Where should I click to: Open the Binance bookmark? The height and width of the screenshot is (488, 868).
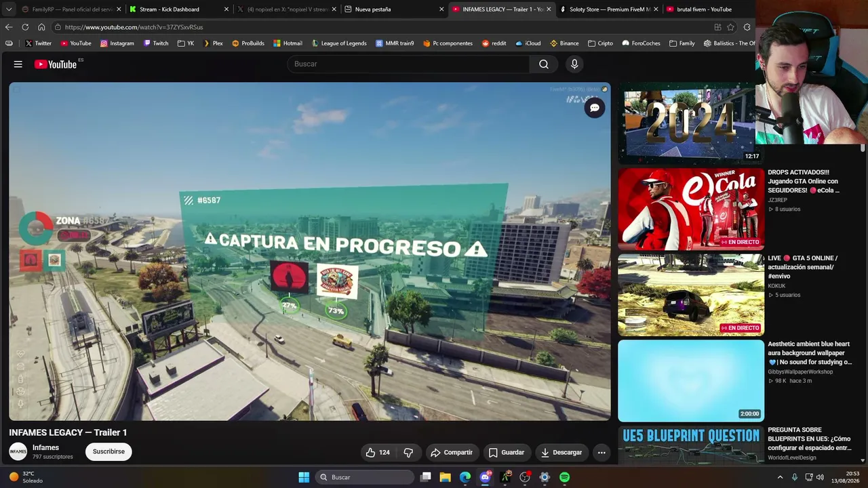pyautogui.click(x=564, y=43)
